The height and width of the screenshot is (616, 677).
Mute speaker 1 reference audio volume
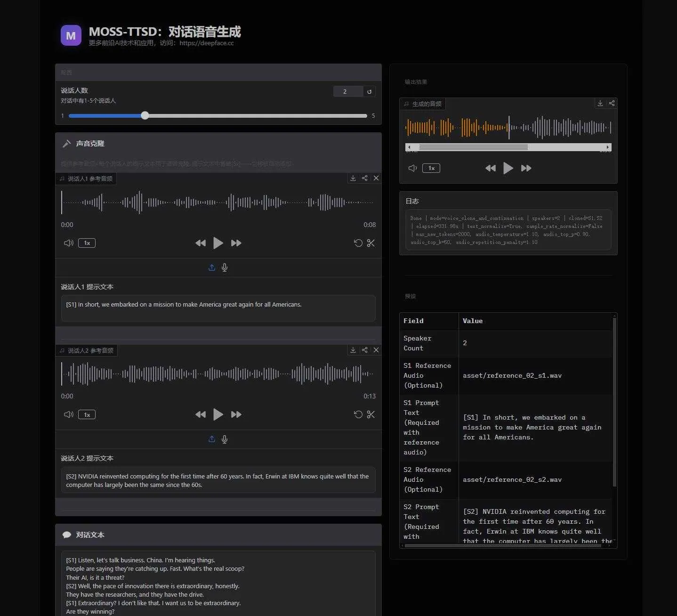pyautogui.click(x=68, y=243)
